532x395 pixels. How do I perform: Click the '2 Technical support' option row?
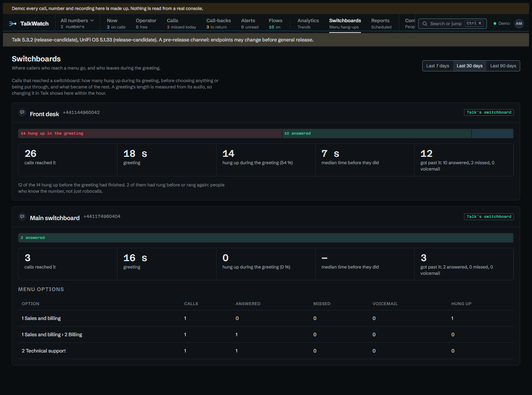tap(266, 351)
